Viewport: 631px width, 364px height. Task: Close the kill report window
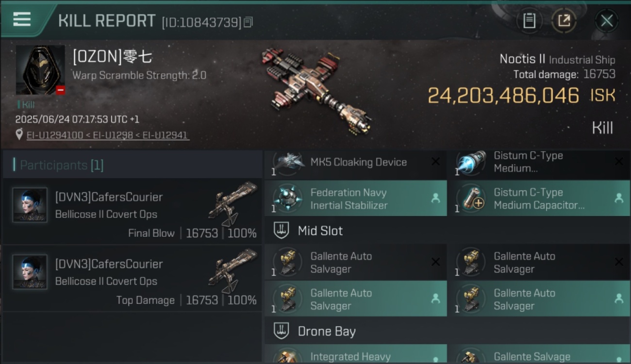(x=607, y=21)
